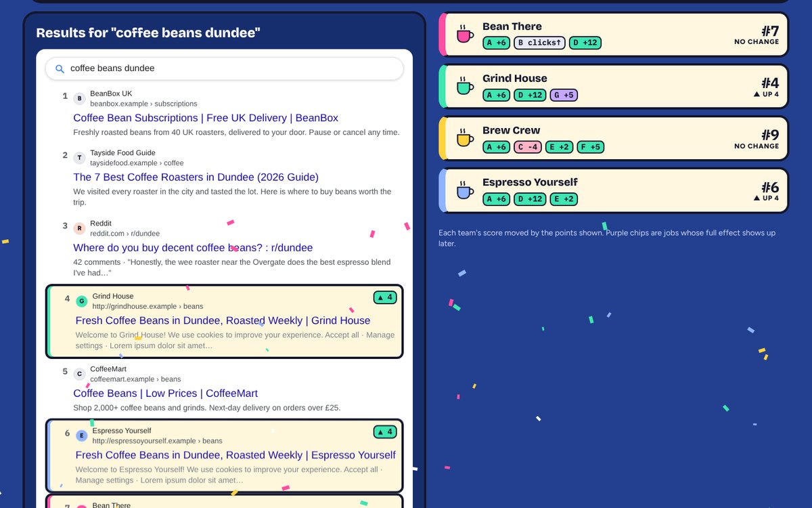Click http://espressoyourself.example › beans URL text
Image resolution: width=812 pixels, height=508 pixels.
click(x=157, y=442)
